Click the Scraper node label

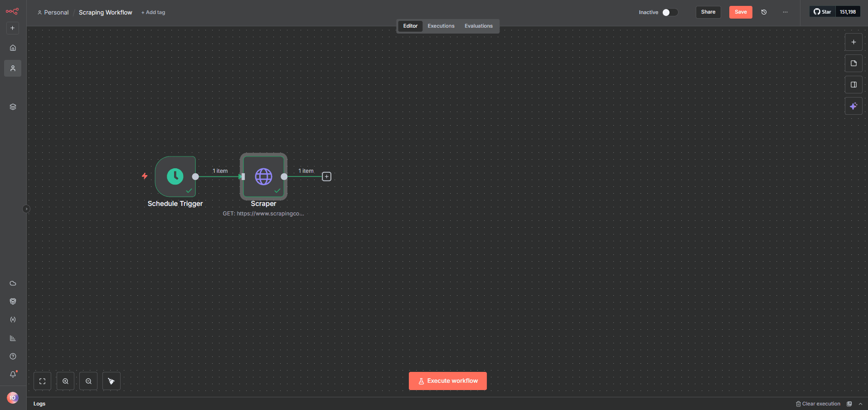click(x=263, y=204)
